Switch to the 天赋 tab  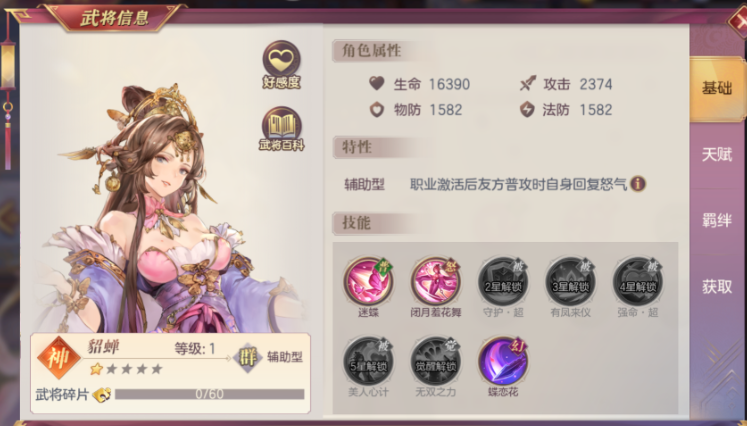point(717,154)
